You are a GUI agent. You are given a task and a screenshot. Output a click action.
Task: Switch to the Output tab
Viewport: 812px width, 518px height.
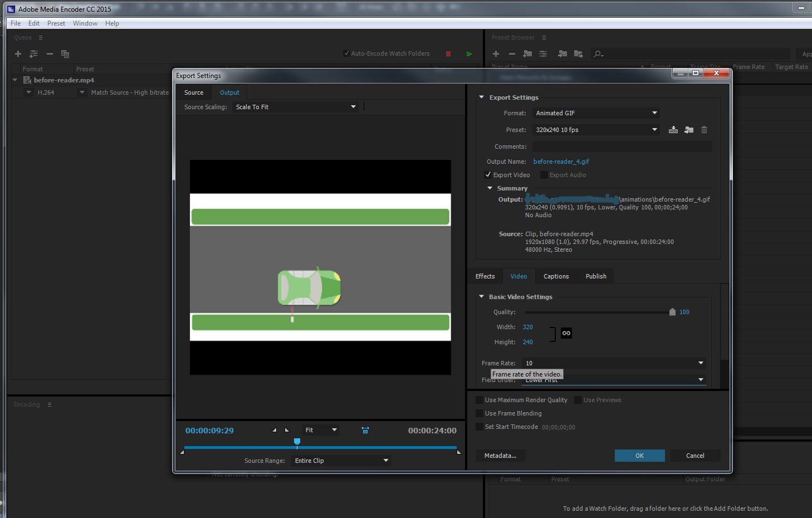[x=229, y=92]
